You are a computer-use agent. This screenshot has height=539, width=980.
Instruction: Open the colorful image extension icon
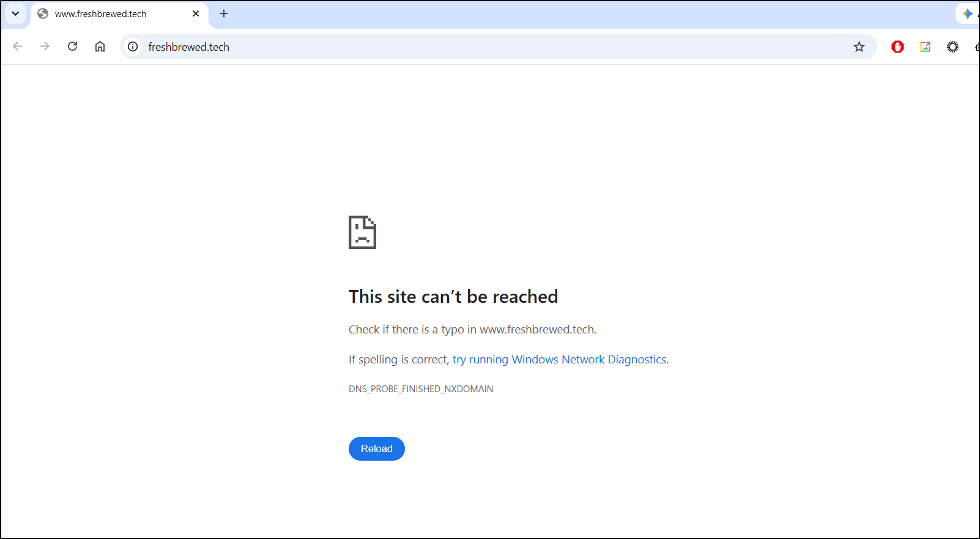925,46
